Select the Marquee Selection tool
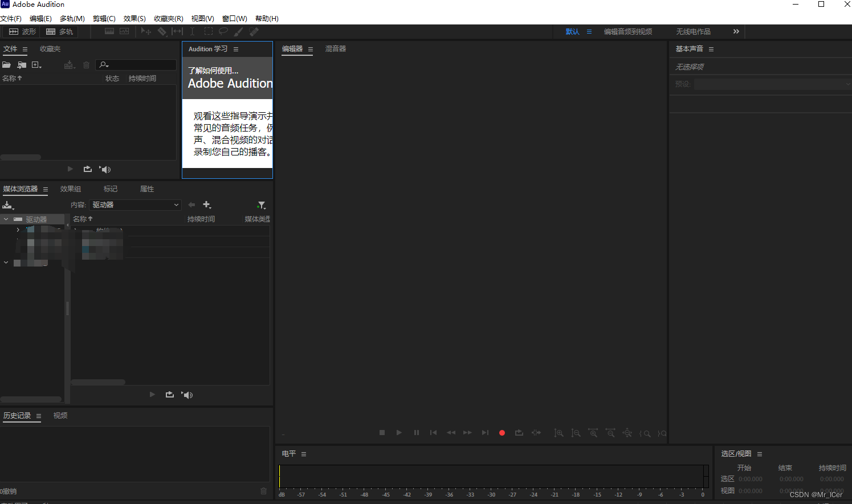This screenshot has height=504, width=852. click(x=209, y=32)
